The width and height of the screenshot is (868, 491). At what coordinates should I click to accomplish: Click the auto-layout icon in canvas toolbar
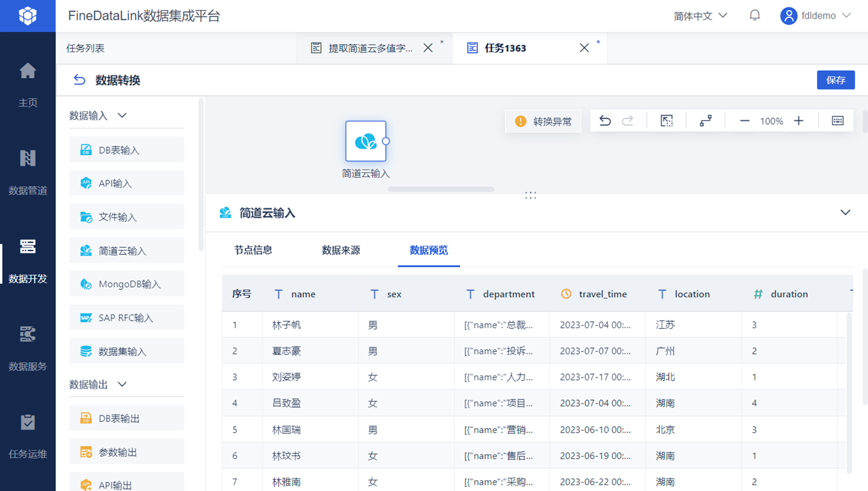tap(706, 121)
